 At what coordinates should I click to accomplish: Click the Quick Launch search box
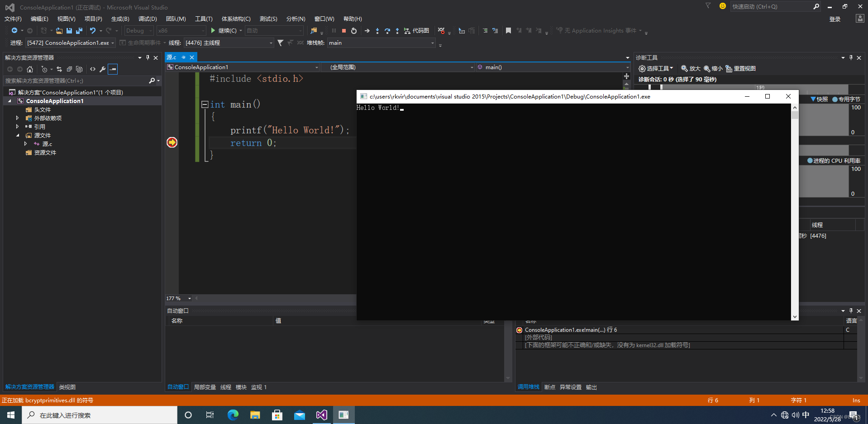pyautogui.click(x=771, y=7)
